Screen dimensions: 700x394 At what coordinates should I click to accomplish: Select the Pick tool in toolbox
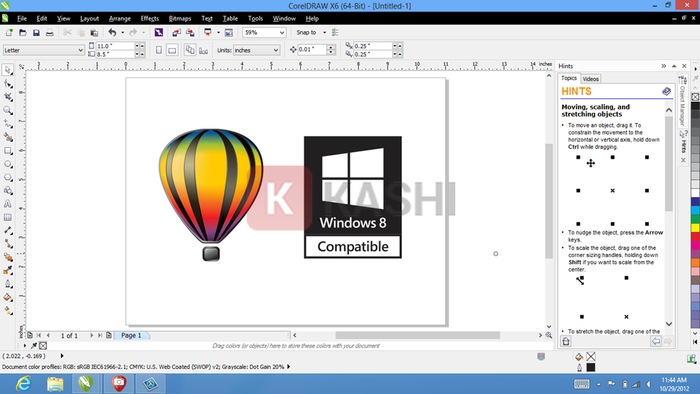(x=8, y=70)
